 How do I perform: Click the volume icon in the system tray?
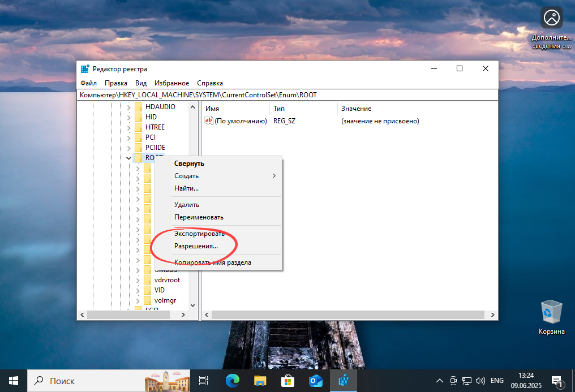480,381
